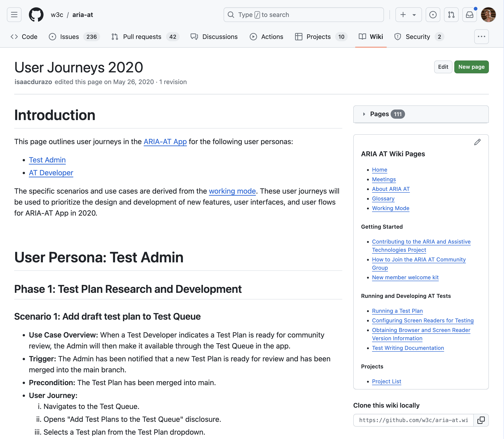Click the Edit button

(x=443, y=67)
